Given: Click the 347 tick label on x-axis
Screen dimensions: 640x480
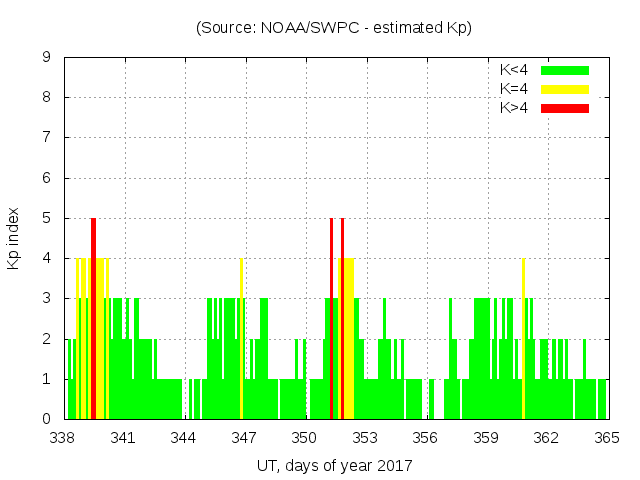Looking at the screenshot, I should 245,438.
